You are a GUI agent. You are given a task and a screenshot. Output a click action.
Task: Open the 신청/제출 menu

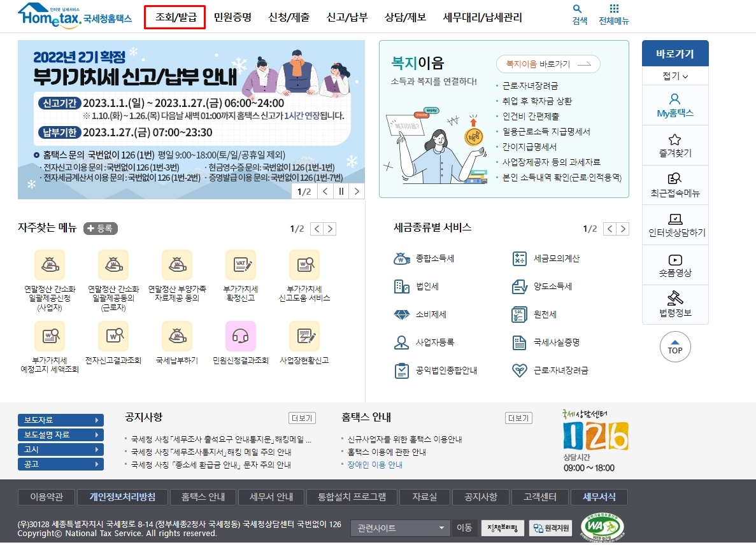click(x=289, y=17)
